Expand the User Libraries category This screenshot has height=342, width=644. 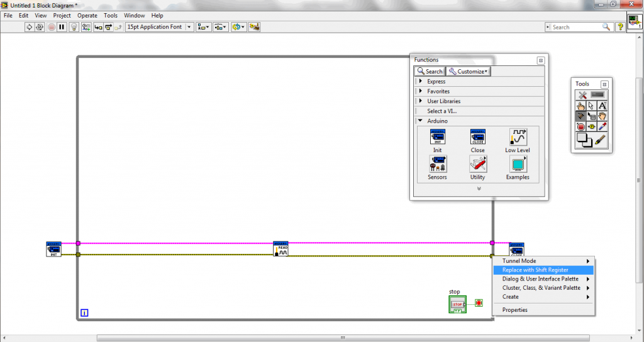click(x=479, y=101)
